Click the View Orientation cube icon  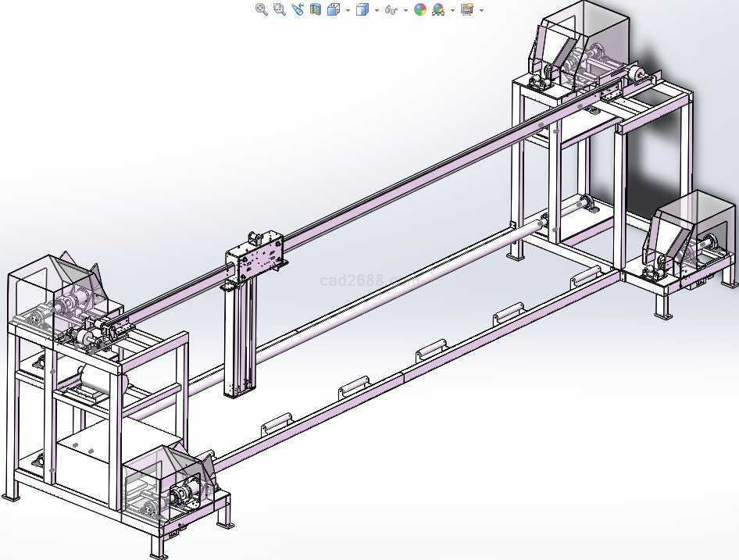coord(334,9)
